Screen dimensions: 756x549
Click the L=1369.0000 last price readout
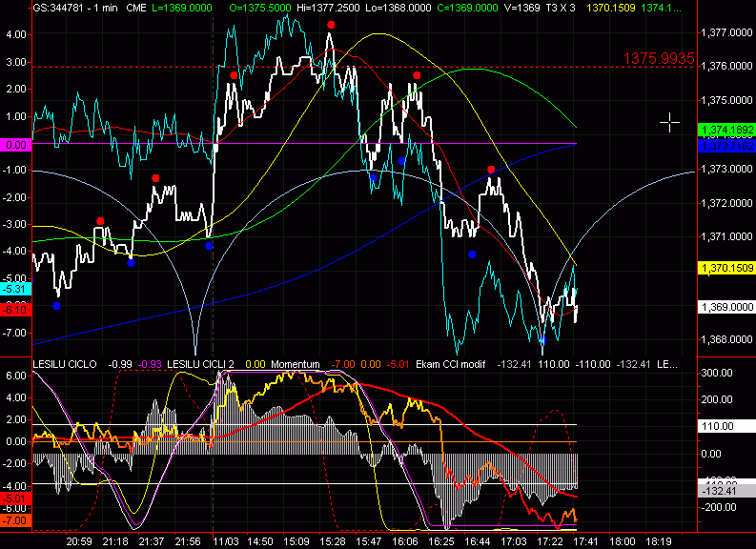(x=182, y=8)
